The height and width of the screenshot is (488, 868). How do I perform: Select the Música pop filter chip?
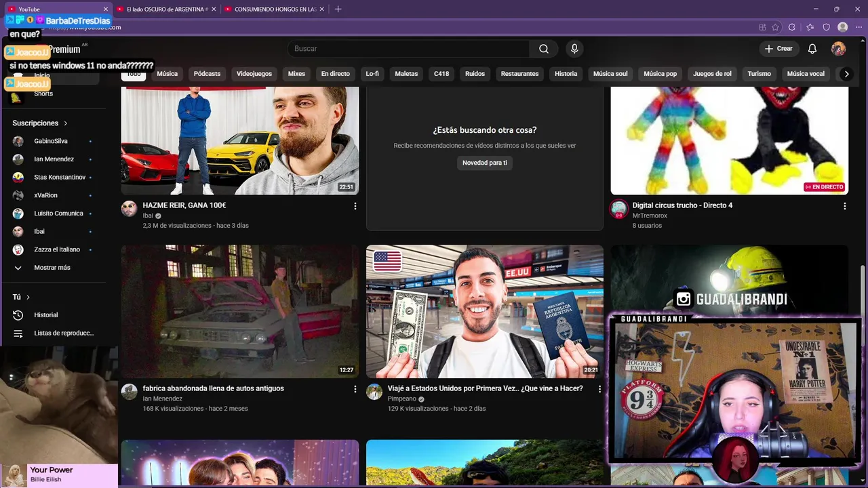pos(660,74)
